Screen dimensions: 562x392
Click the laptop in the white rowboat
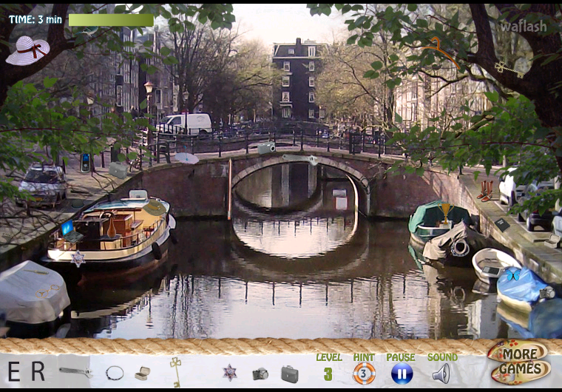tap(491, 271)
